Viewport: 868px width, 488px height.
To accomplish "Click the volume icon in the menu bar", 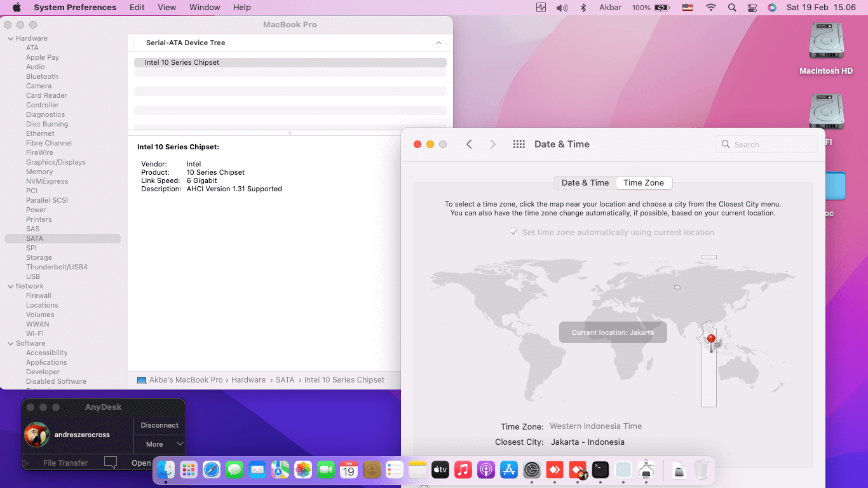I will (562, 8).
